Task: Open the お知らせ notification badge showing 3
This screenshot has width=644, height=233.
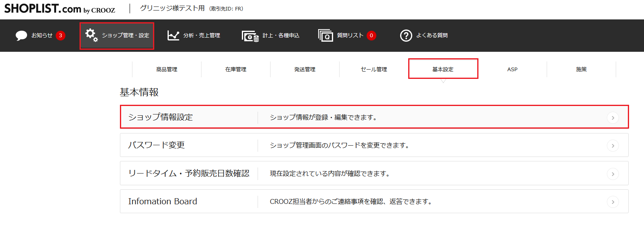Action: click(61, 36)
